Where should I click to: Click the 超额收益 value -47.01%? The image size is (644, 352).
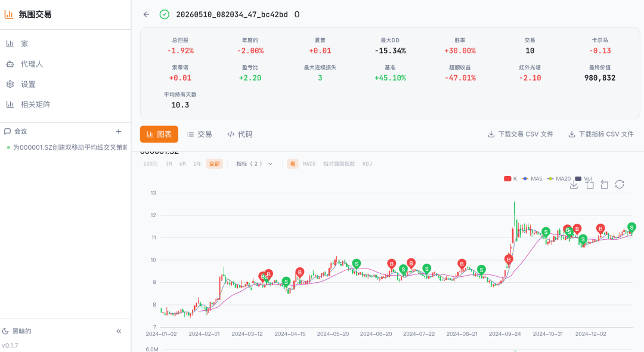click(460, 78)
